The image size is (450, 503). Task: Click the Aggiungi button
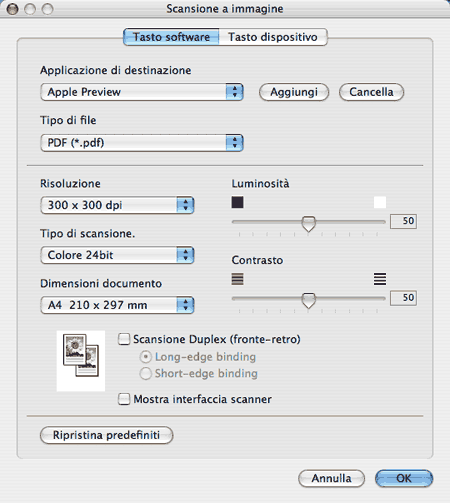(294, 92)
